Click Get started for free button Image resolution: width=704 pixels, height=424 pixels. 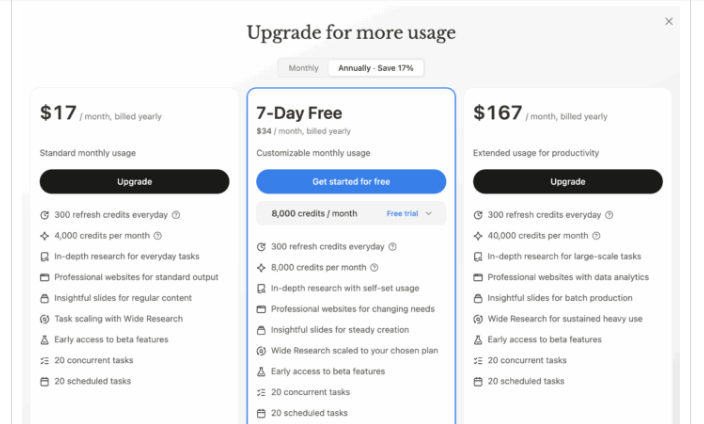(x=351, y=181)
